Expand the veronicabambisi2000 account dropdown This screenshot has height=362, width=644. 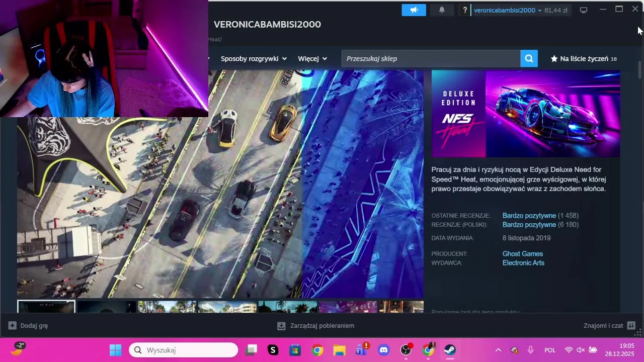[x=508, y=10]
